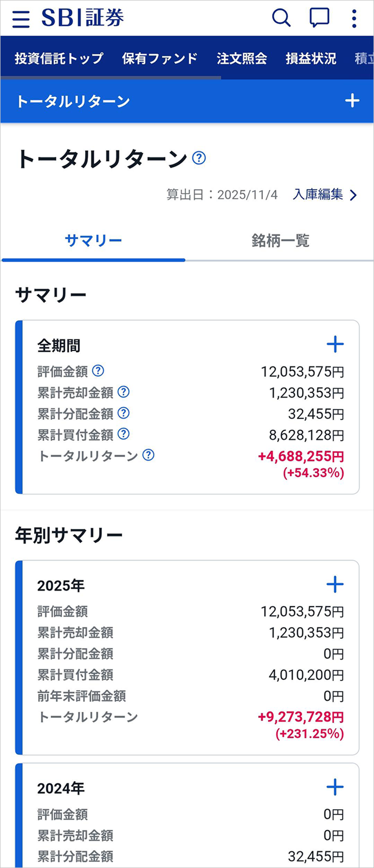Open 注文照会 in navigation bar
Screen dimensions: 374x868
242,58
